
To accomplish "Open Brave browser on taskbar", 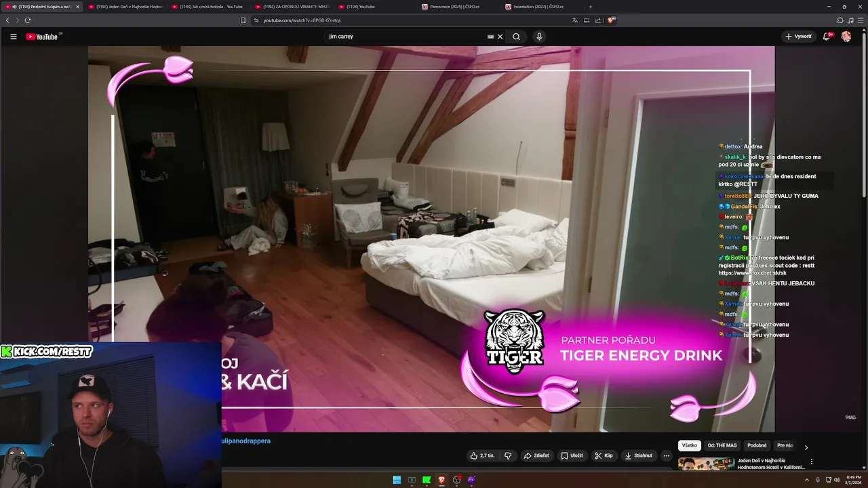I will click(441, 480).
